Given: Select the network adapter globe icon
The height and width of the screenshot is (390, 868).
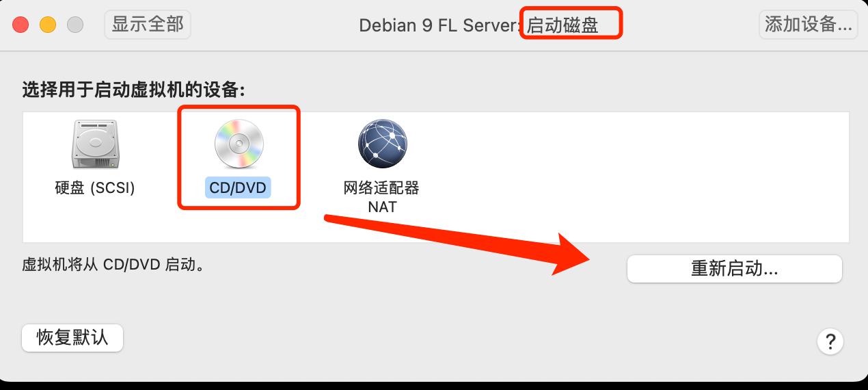Looking at the screenshot, I should pos(382,144).
